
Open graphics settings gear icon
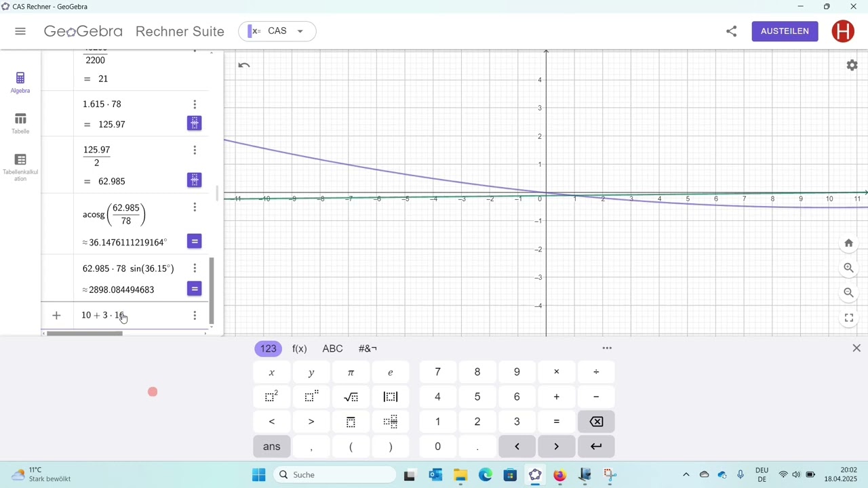pos(852,66)
